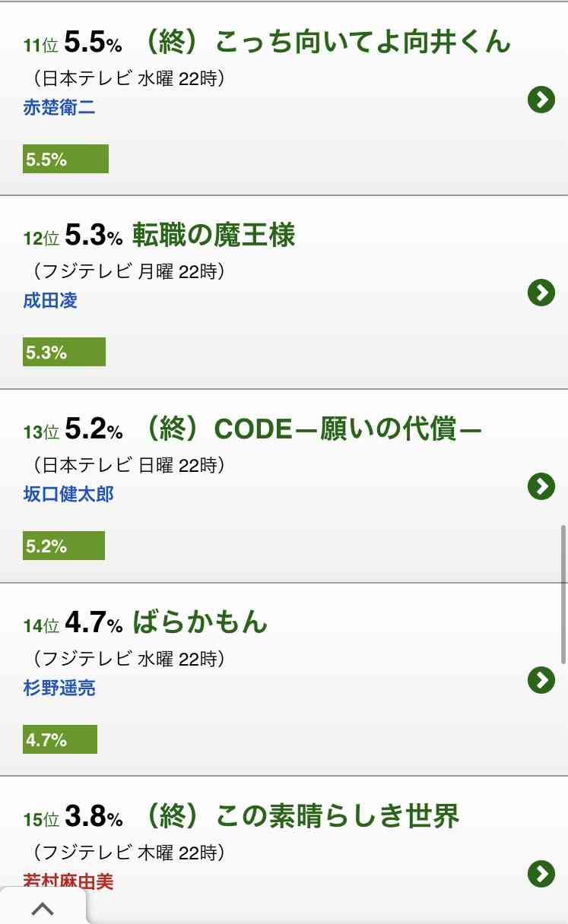The width and height of the screenshot is (568, 924).
Task: Open actor link 成田凌
Action: (x=50, y=300)
